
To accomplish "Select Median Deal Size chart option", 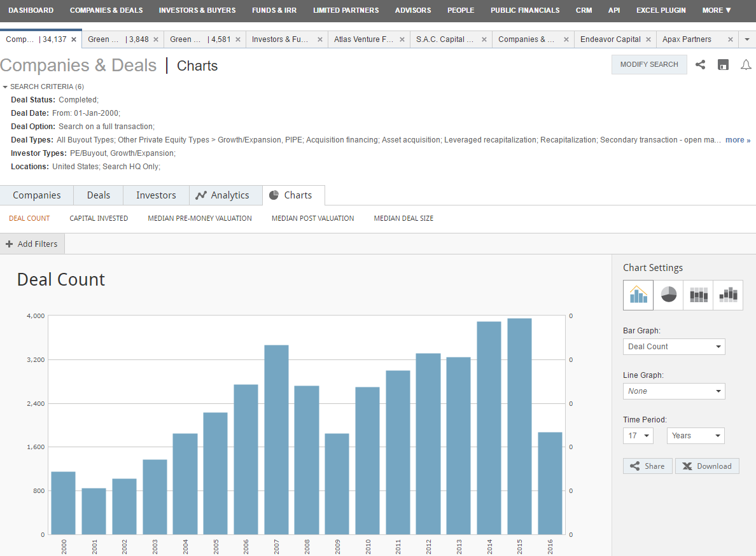I will pyautogui.click(x=403, y=218).
